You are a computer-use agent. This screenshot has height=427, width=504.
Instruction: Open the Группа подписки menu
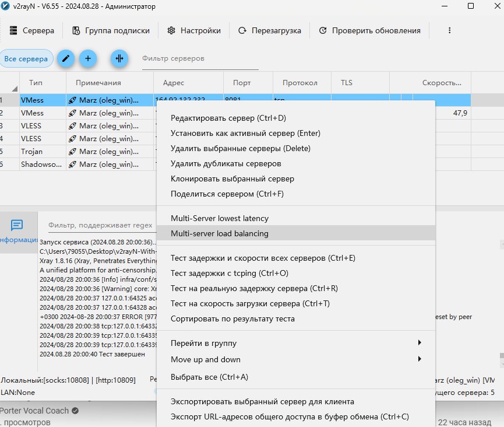tap(111, 30)
